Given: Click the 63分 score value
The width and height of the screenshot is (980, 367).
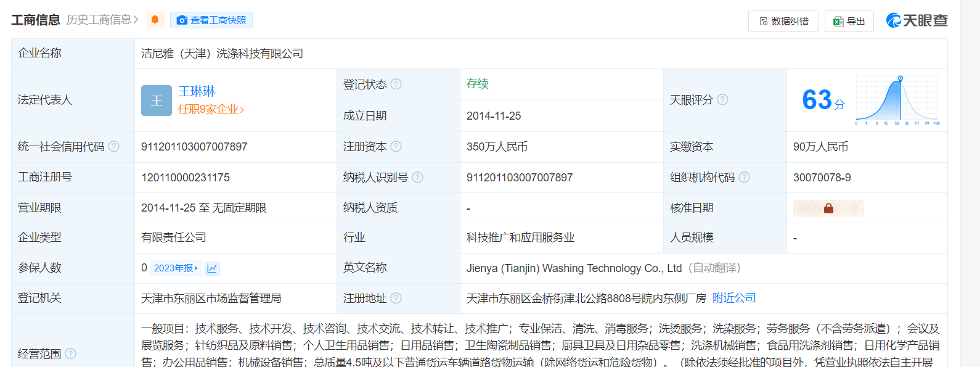Looking at the screenshot, I should tap(823, 100).
